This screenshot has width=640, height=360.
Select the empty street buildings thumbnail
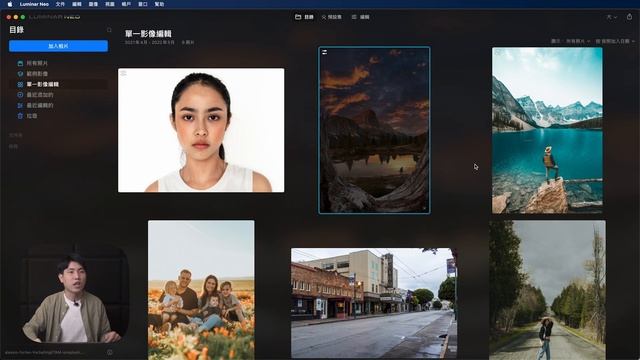[x=374, y=303]
